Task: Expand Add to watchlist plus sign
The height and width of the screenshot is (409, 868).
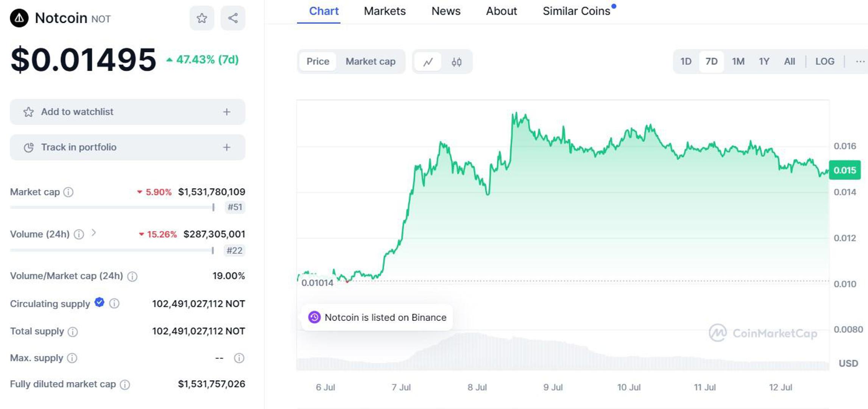Action: click(x=227, y=112)
